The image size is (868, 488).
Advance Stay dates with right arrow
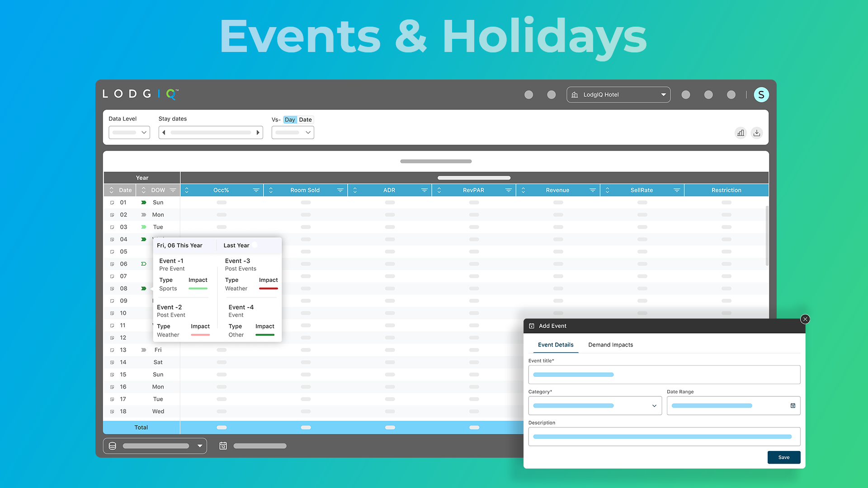[258, 132]
